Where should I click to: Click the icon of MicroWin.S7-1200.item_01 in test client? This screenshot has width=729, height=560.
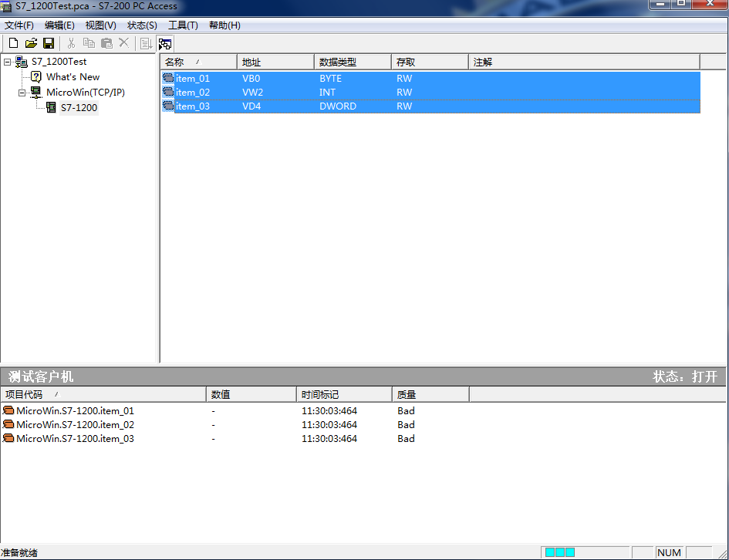(8, 410)
